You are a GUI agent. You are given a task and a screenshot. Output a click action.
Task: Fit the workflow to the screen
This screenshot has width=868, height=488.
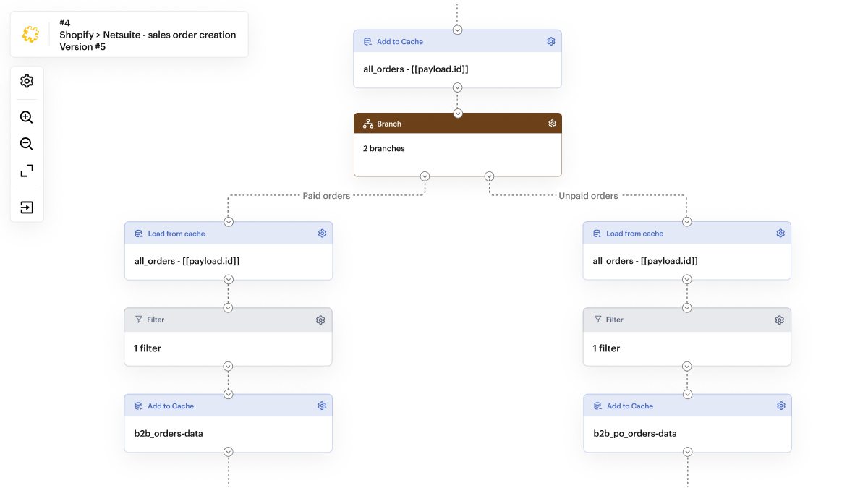pyautogui.click(x=26, y=171)
